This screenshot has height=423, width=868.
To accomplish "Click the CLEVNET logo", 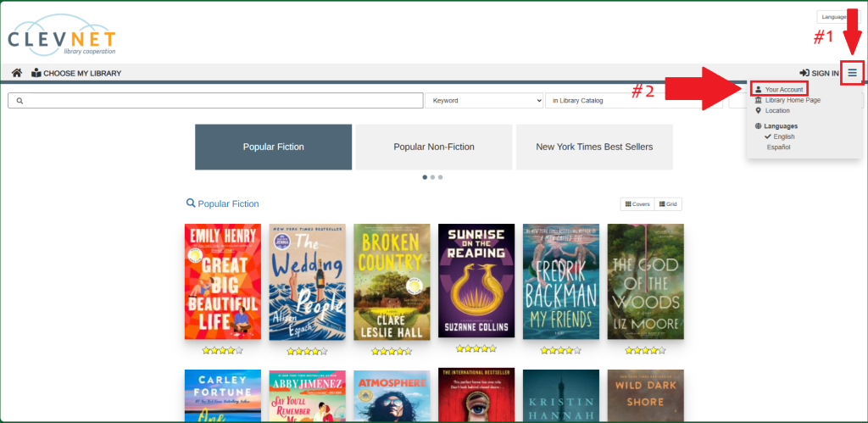I will pyautogui.click(x=61, y=36).
